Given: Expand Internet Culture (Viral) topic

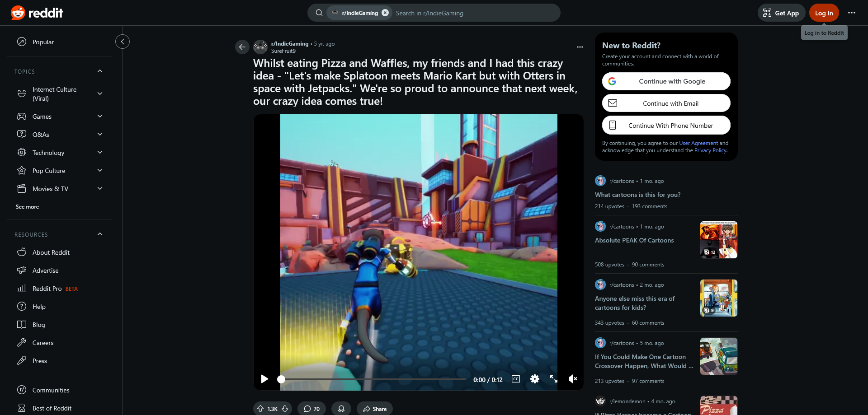Looking at the screenshot, I should point(100,93).
